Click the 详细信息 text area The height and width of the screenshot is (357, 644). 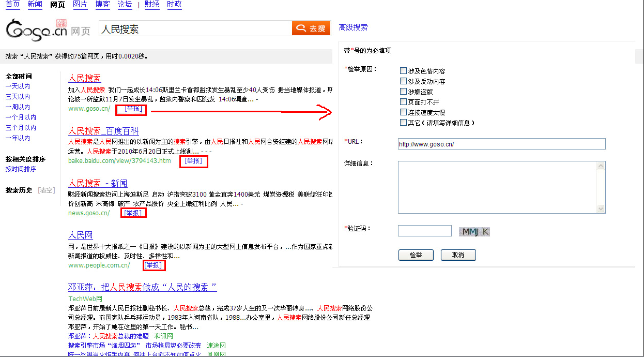point(497,187)
